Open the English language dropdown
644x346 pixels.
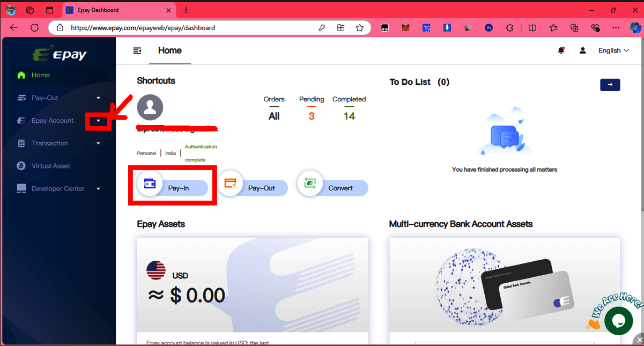pyautogui.click(x=613, y=50)
